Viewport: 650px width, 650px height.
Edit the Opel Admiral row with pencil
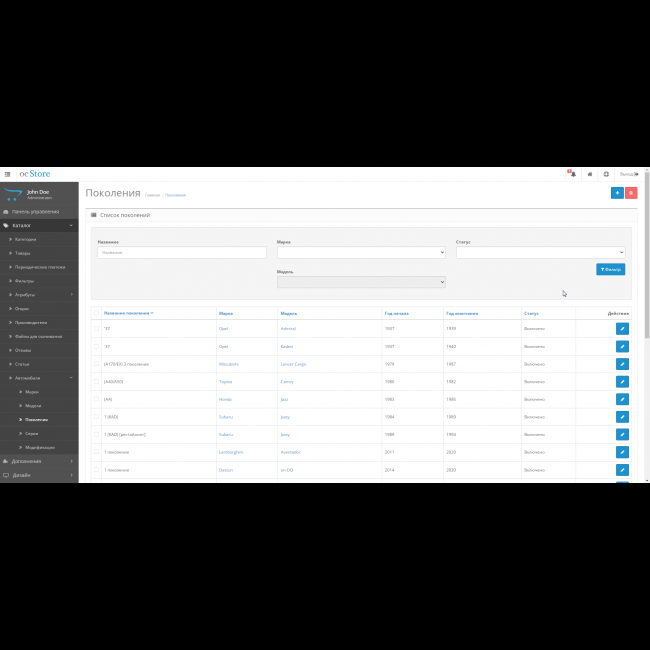(622, 328)
